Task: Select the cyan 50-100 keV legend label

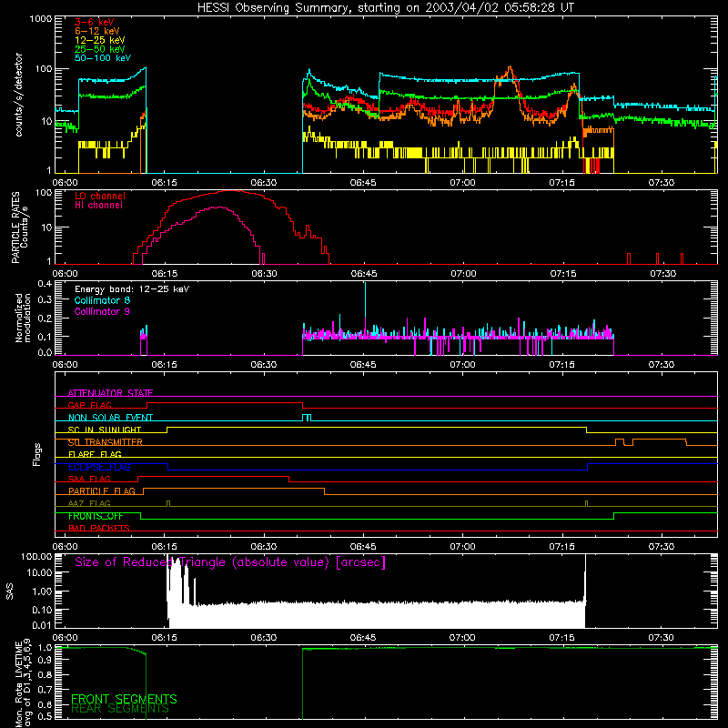Action: 103,58
